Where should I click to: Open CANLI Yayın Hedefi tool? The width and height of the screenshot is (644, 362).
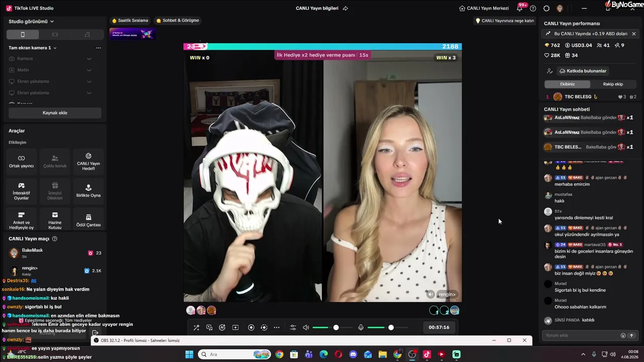89,161
